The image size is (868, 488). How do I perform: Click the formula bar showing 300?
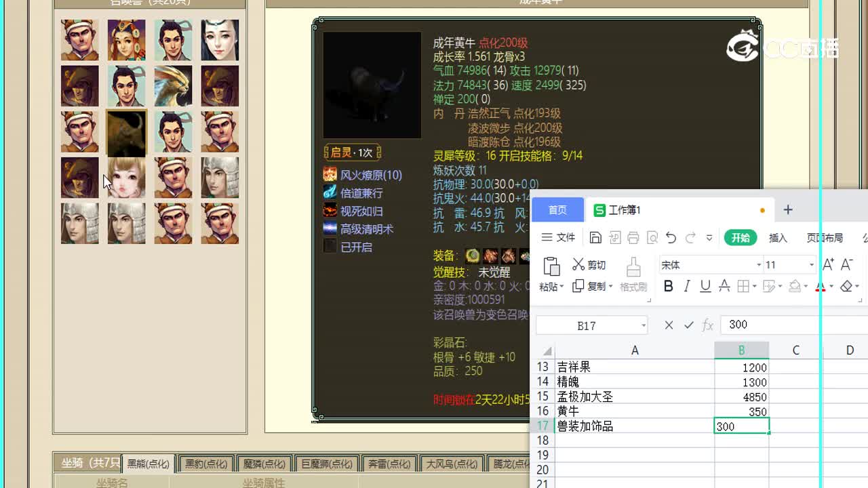tap(793, 325)
